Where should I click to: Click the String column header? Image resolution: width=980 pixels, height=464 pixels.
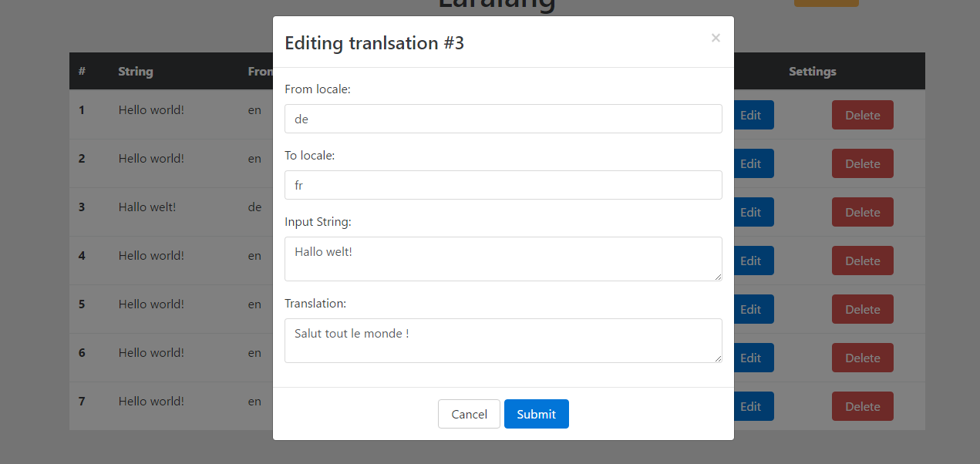click(136, 72)
